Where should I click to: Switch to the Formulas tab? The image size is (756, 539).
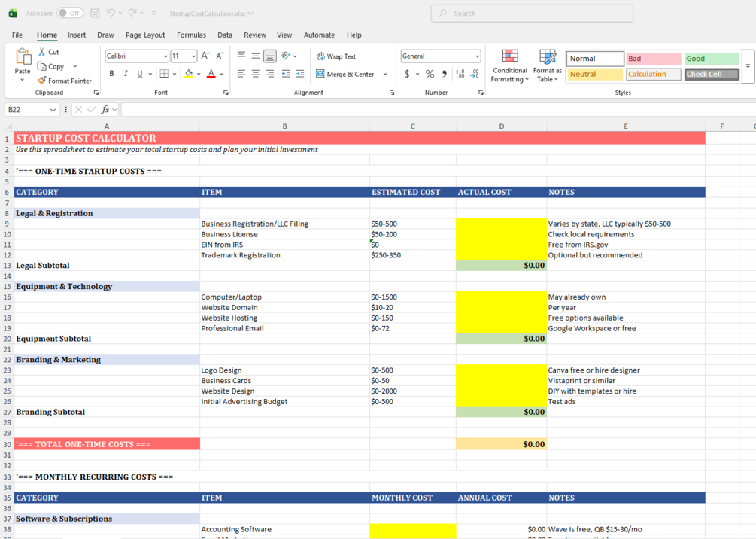[x=191, y=35]
